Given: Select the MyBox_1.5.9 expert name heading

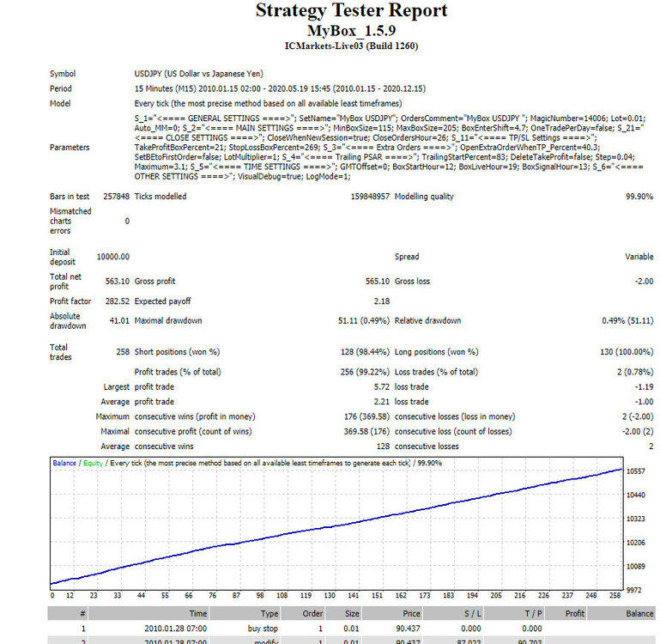Looking at the screenshot, I should 352,31.
